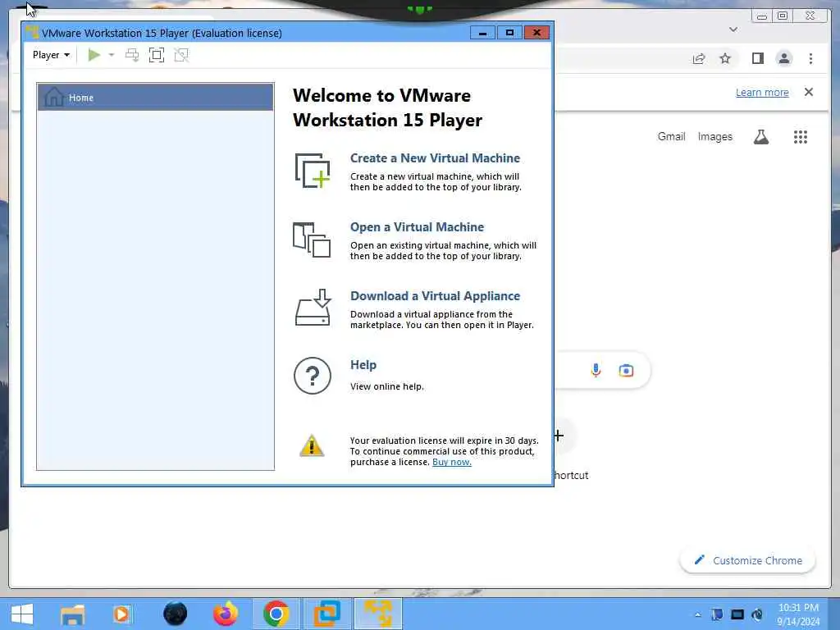840x630 pixels.
Task: Click the Search Labs flask icon
Action: 761,137
